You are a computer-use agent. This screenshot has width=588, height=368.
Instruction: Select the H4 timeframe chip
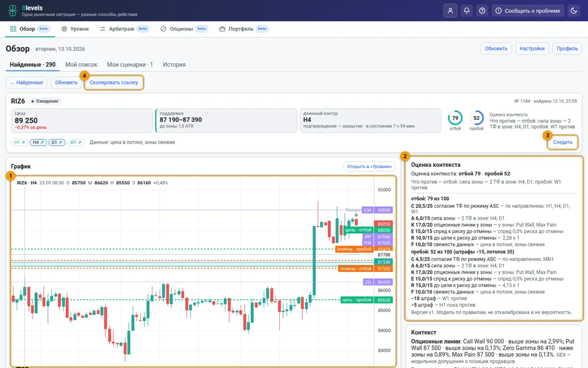tap(38, 142)
